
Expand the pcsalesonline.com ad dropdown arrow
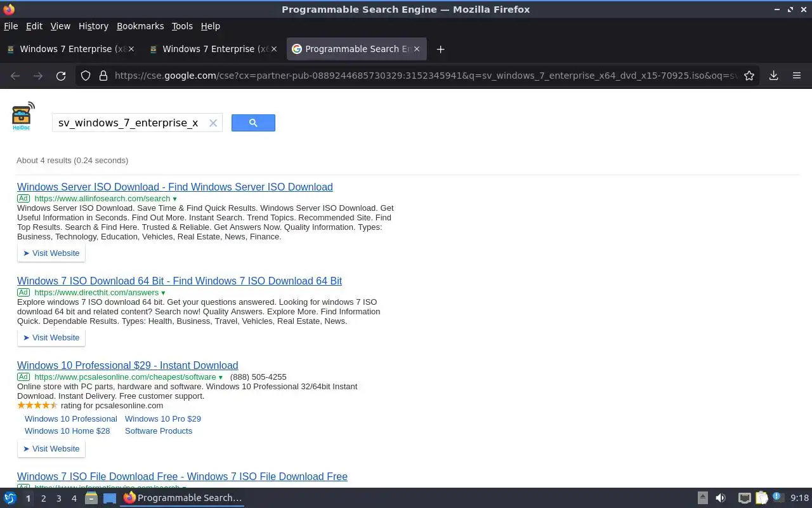click(220, 377)
